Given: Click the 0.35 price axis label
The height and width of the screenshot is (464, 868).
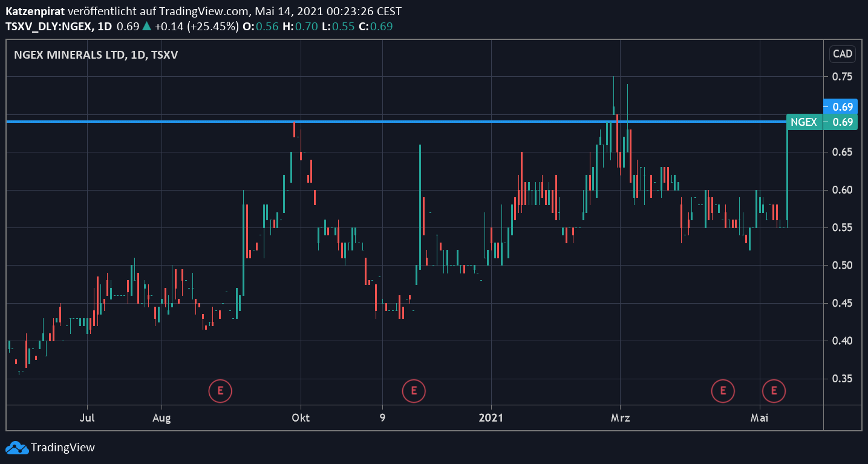Looking at the screenshot, I should 843,379.
